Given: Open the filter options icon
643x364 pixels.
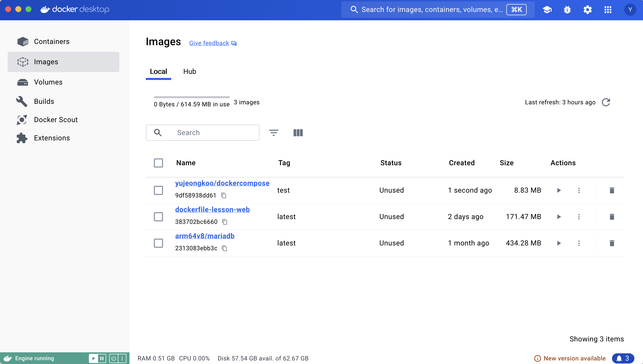Looking at the screenshot, I should pyautogui.click(x=274, y=133).
